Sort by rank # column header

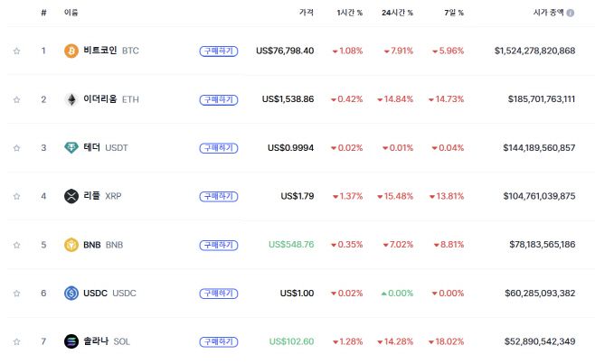(x=43, y=14)
